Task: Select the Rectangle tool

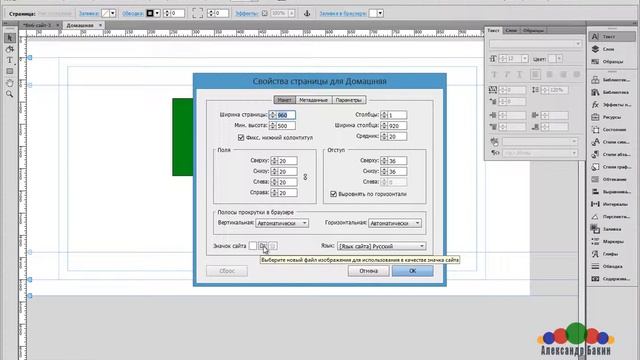Action: click(10, 71)
